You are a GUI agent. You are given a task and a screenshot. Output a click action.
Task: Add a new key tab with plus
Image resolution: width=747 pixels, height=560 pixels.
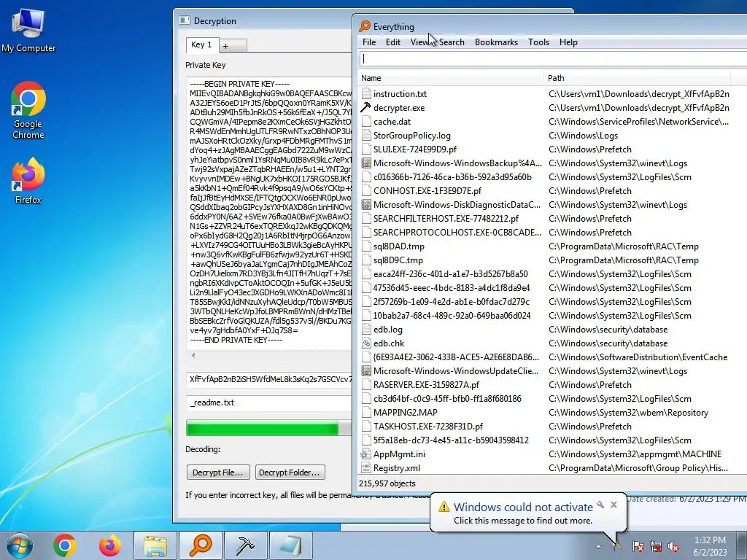pos(233,46)
